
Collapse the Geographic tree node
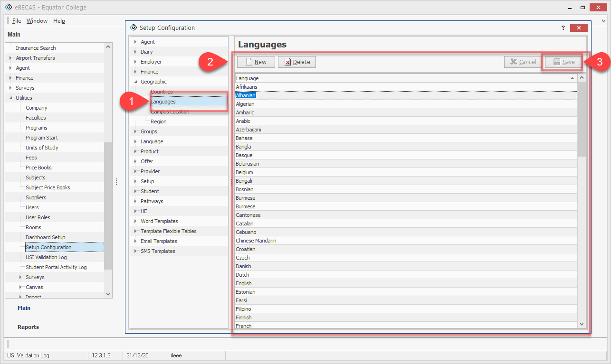(135, 82)
